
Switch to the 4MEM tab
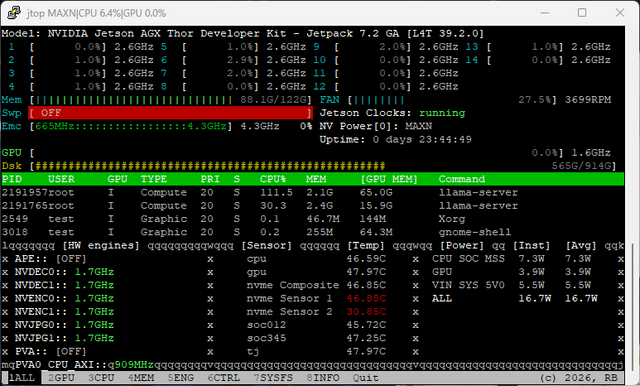pos(141,378)
